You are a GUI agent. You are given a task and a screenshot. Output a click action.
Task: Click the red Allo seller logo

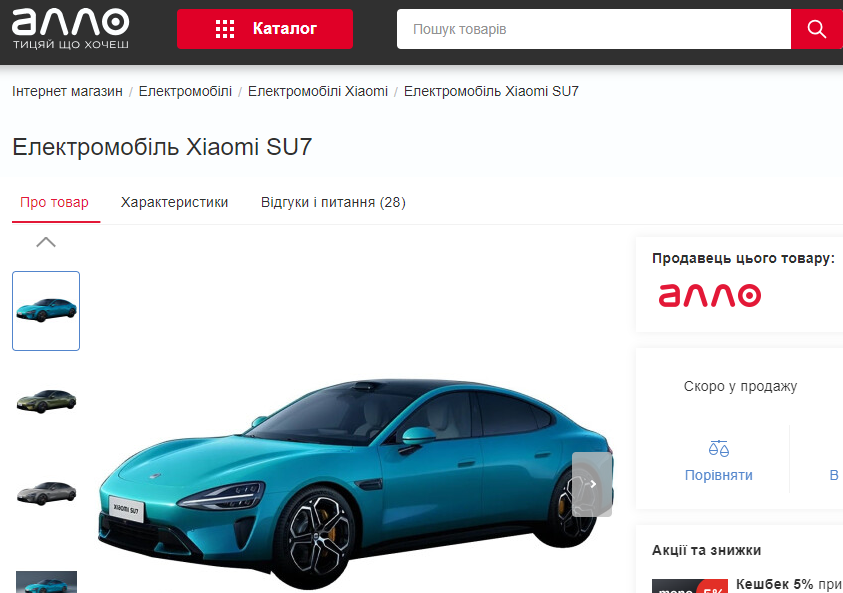pos(709,295)
